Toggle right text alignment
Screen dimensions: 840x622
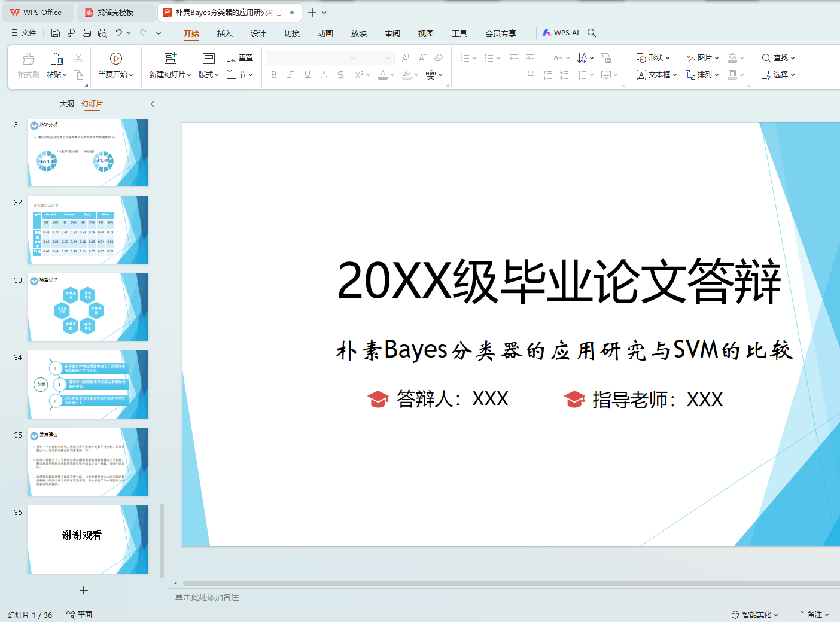tap(497, 75)
